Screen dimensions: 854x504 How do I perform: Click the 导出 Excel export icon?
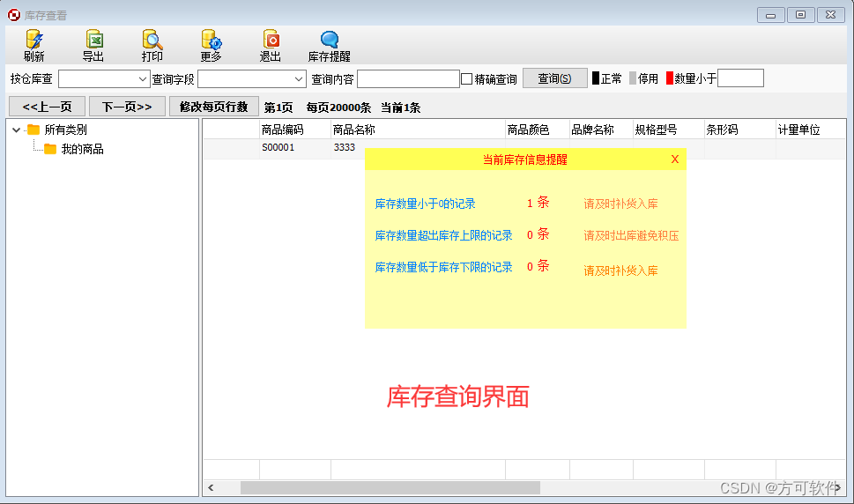[93, 39]
